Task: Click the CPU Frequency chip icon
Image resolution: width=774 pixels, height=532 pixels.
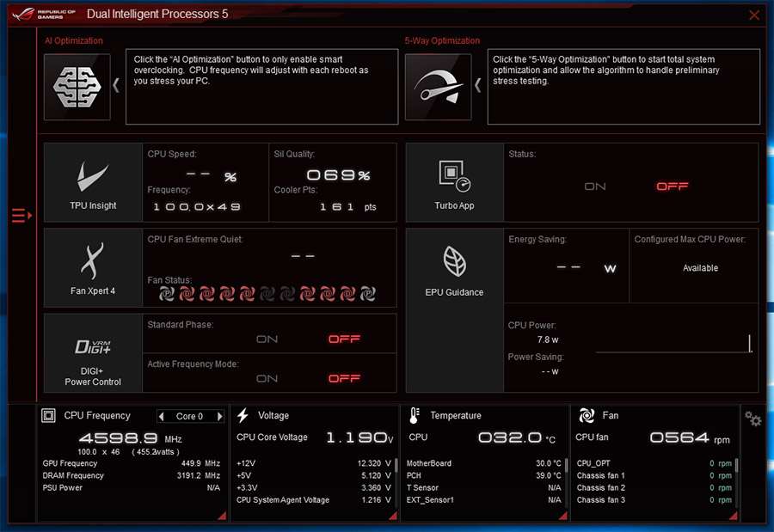Action: coord(48,415)
